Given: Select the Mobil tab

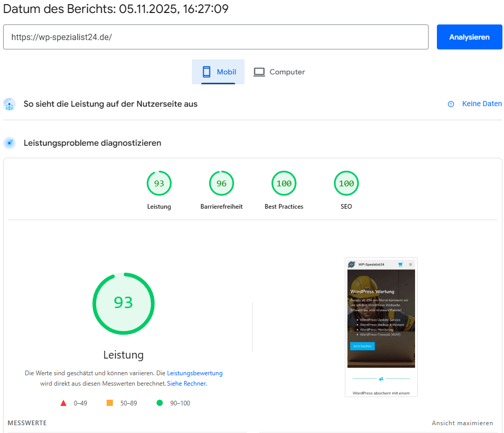Looking at the screenshot, I should [218, 71].
